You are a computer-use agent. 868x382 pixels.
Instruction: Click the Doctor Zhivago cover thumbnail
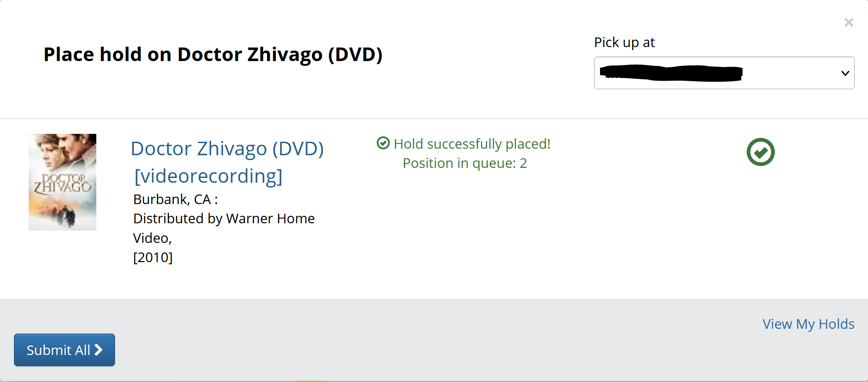(62, 182)
